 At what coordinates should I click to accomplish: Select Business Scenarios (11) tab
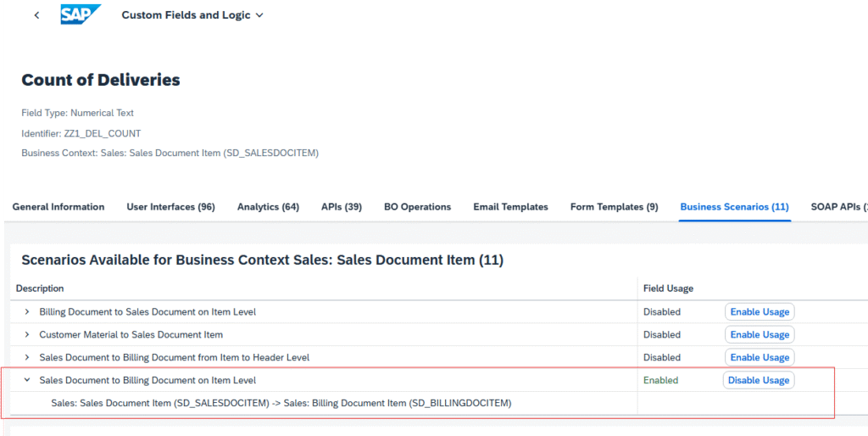tap(734, 207)
